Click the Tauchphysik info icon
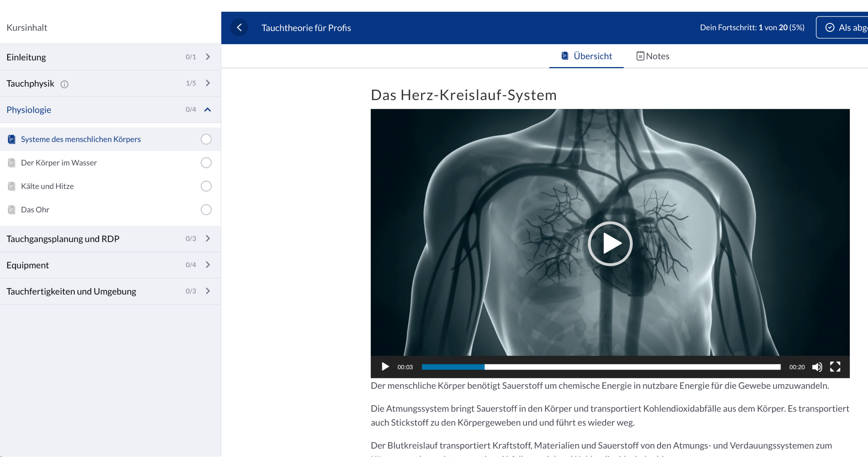This screenshot has width=868, height=462. pos(64,84)
